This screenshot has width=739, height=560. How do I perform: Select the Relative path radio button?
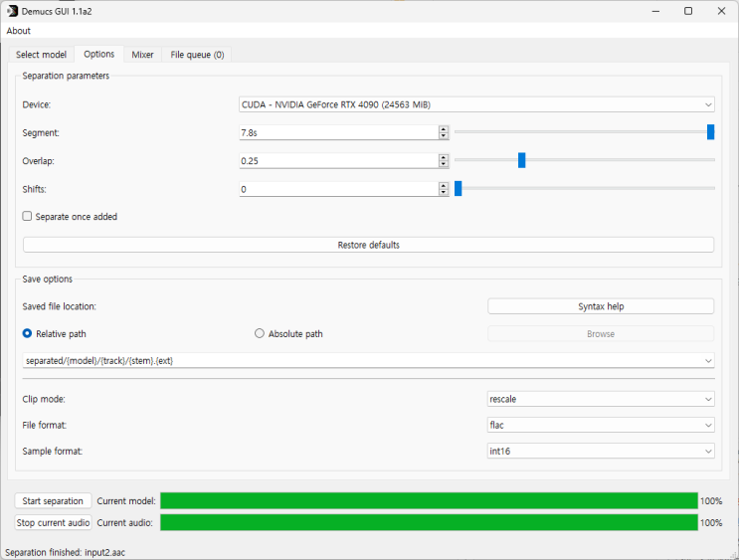point(27,333)
